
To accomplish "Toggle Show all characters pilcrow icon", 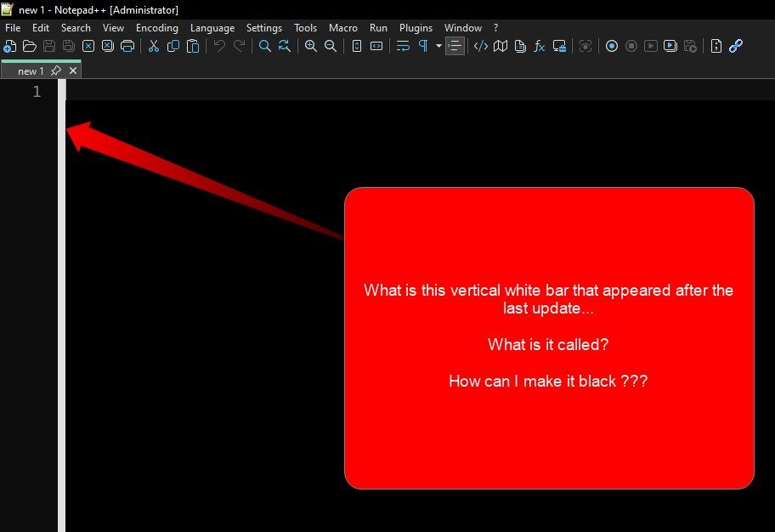I will pyautogui.click(x=422, y=46).
